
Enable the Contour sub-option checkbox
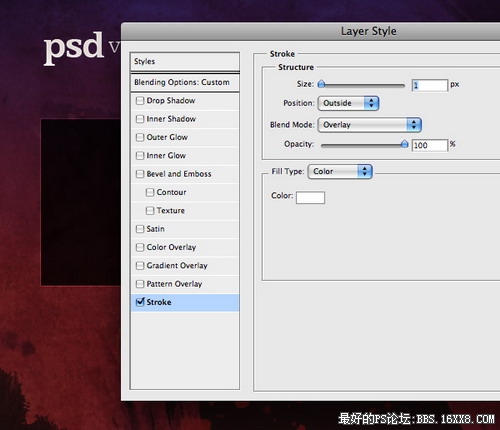click(150, 192)
